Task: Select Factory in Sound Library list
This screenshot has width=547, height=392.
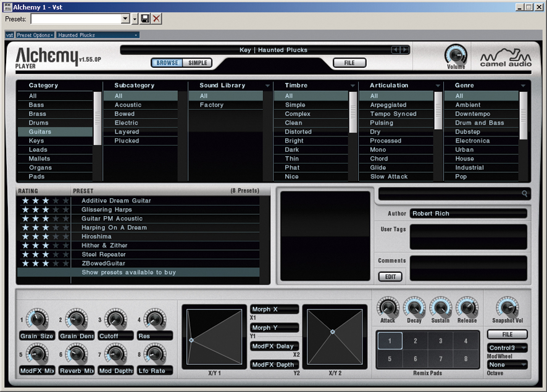Action: tap(226, 104)
